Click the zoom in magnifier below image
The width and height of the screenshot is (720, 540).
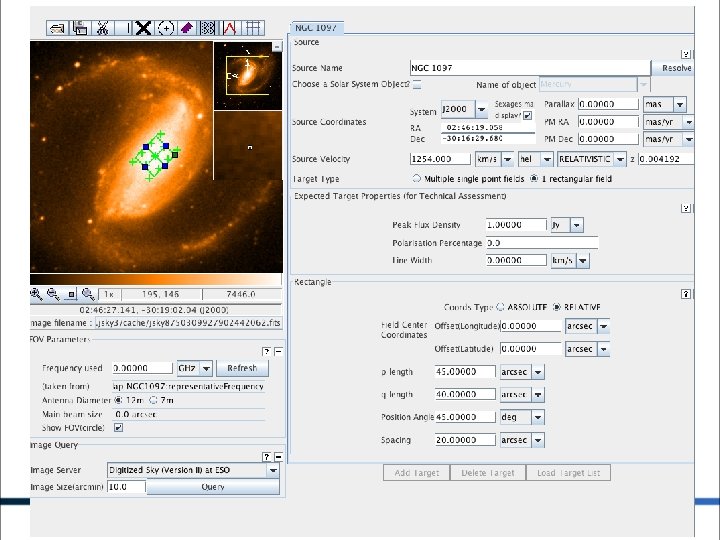pos(36,294)
